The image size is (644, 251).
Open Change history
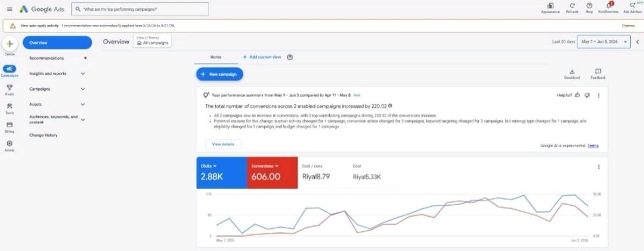[44, 135]
